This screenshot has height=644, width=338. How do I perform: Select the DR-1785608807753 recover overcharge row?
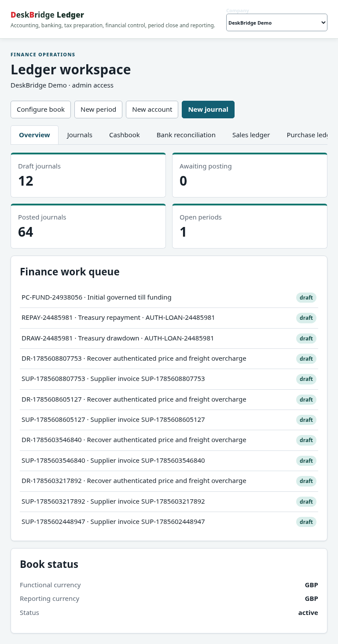[169, 359]
